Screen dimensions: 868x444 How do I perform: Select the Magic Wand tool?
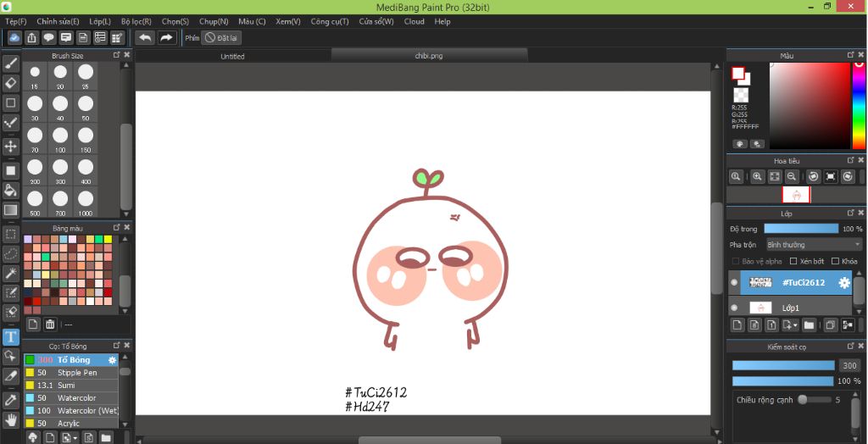10,273
